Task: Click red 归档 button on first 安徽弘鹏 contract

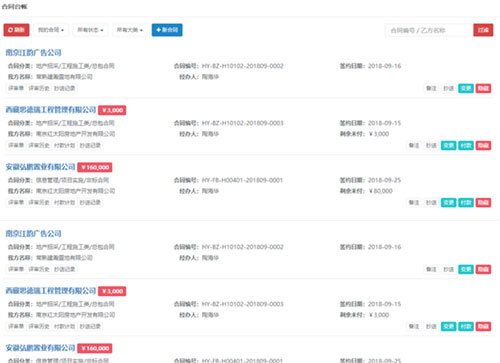Action: point(483,202)
